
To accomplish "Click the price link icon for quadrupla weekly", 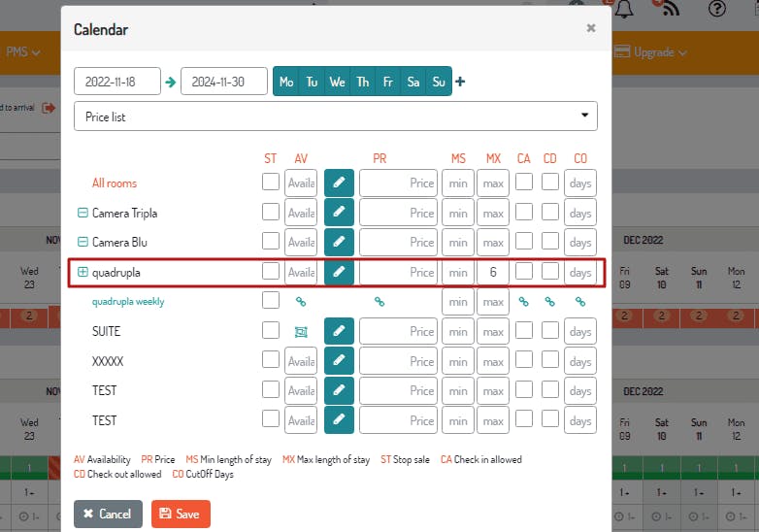I will pyautogui.click(x=379, y=302).
